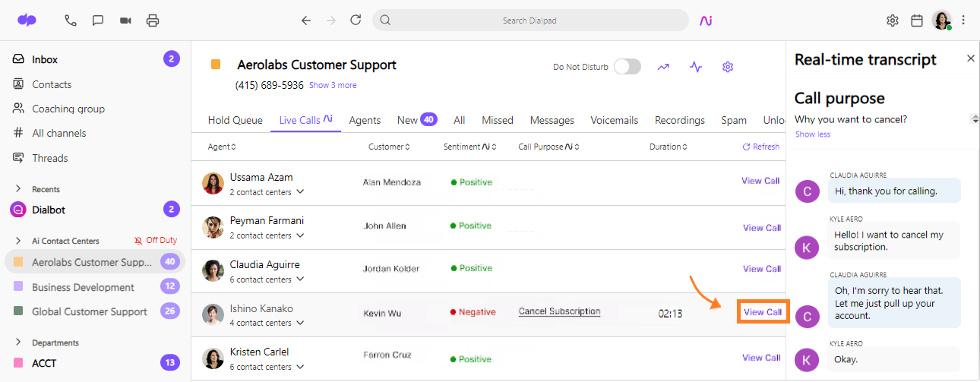Open Cancel Subscription call purpose link
980x382 pixels.
(559, 311)
